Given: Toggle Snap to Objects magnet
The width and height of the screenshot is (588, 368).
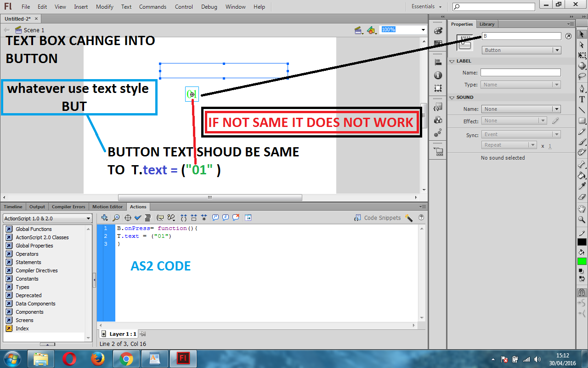Looking at the screenshot, I should 582,293.
